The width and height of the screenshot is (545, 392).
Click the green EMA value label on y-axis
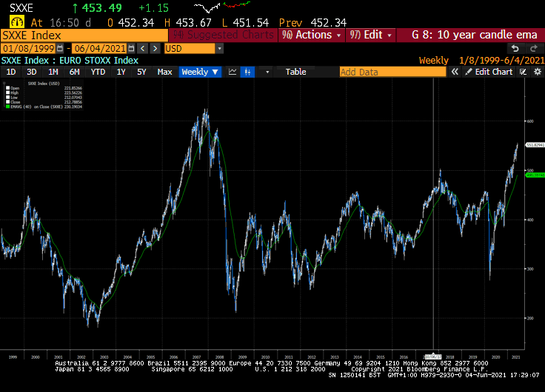click(x=535, y=175)
